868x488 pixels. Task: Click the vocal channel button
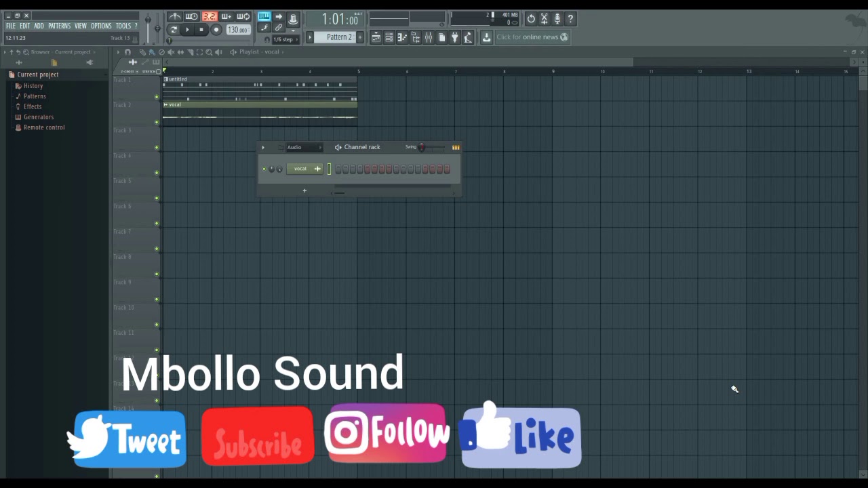(x=304, y=169)
